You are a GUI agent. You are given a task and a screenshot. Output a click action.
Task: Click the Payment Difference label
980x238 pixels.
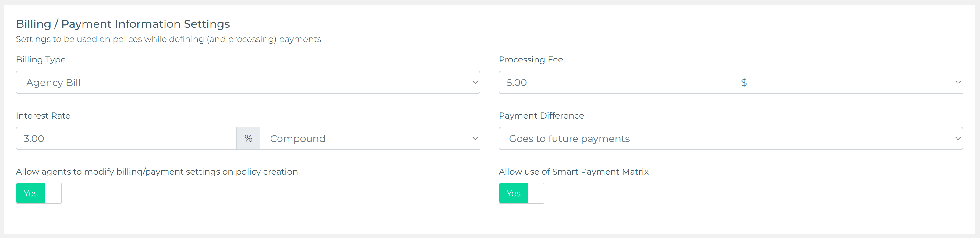541,116
